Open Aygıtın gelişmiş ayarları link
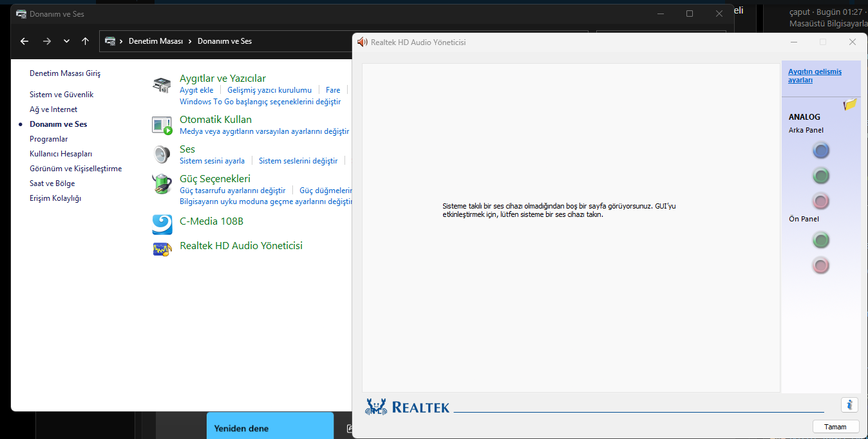 [815, 76]
